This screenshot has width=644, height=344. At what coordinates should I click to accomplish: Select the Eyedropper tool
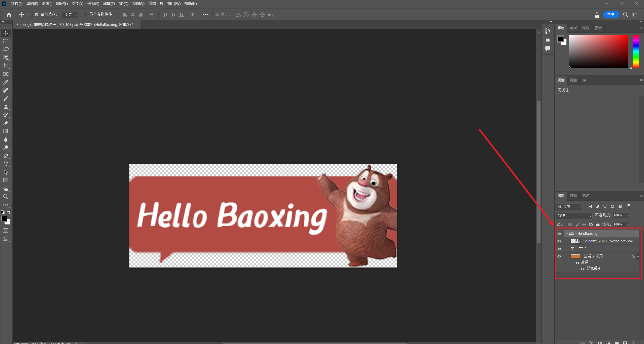(6, 82)
